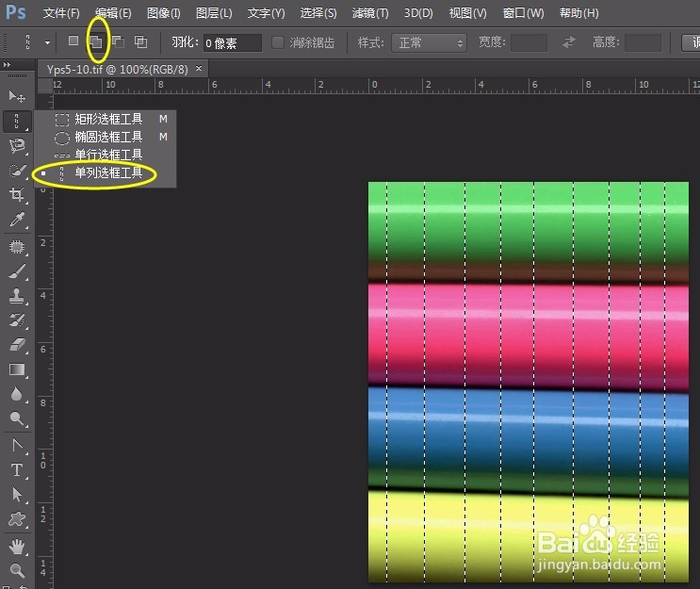Select the Hand tool

point(17,547)
